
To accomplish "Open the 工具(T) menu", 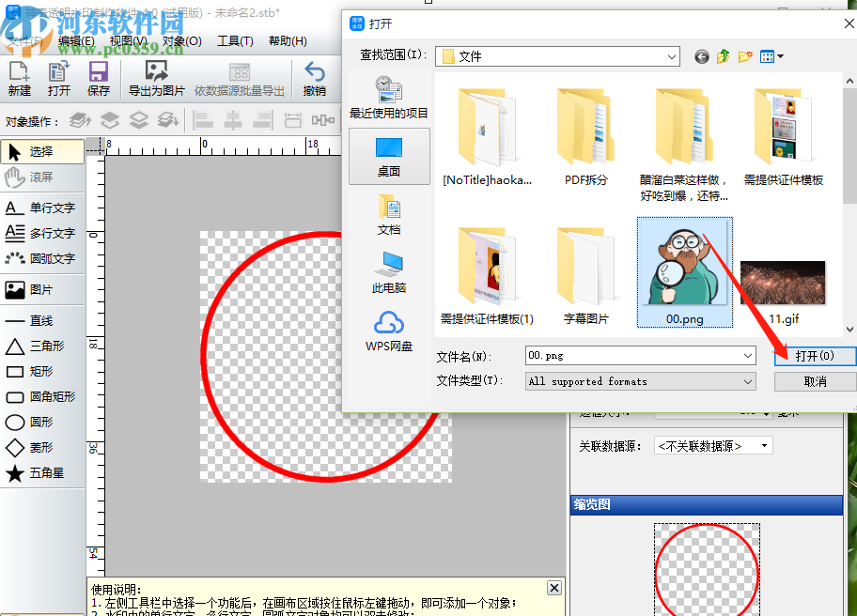I will tap(235, 41).
